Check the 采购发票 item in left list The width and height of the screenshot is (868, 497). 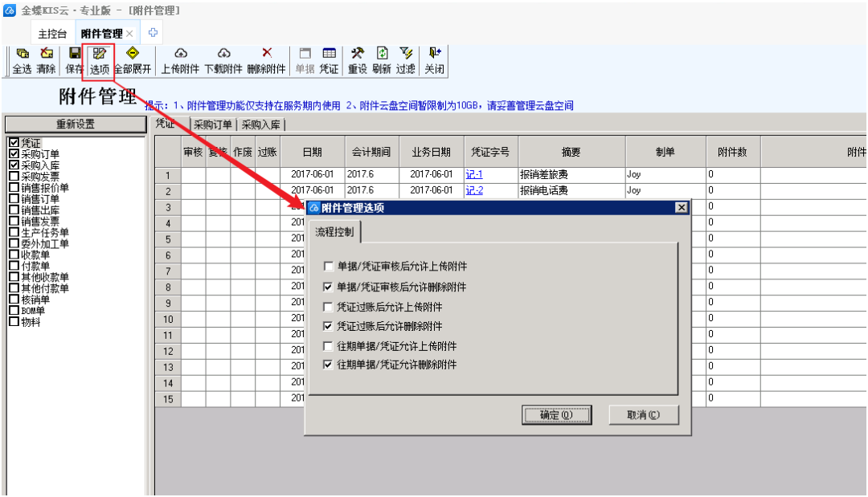click(13, 176)
